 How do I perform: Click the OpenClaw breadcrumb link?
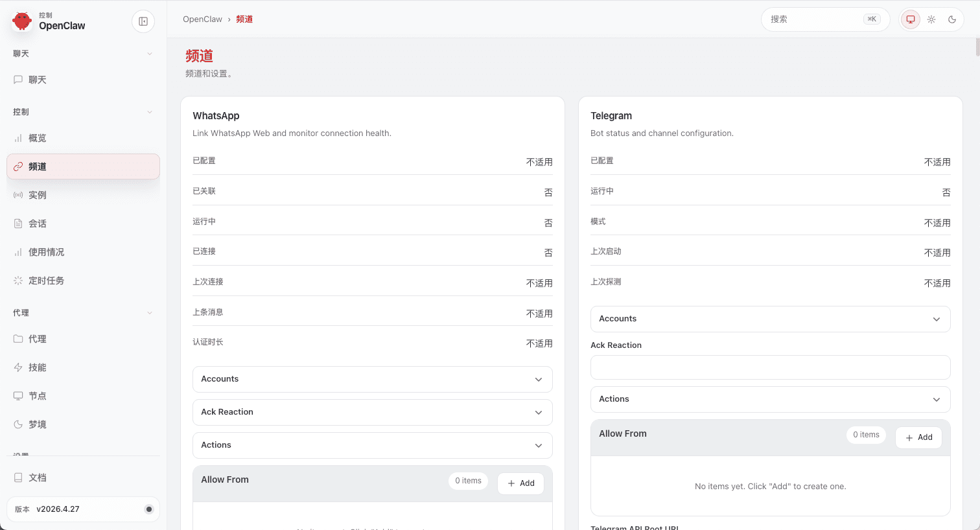coord(202,19)
